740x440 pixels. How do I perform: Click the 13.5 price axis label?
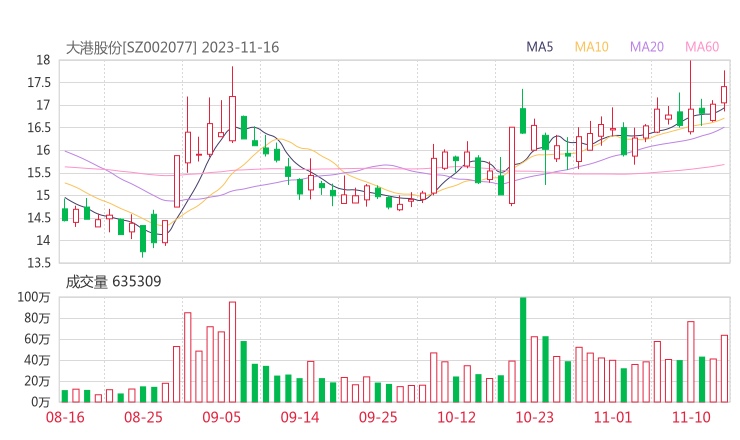point(38,263)
